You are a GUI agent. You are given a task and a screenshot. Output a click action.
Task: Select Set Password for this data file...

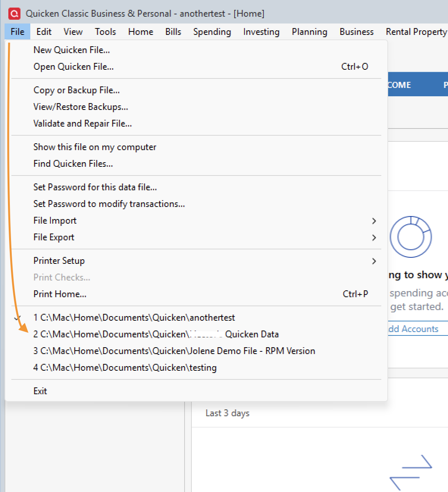click(x=196, y=187)
